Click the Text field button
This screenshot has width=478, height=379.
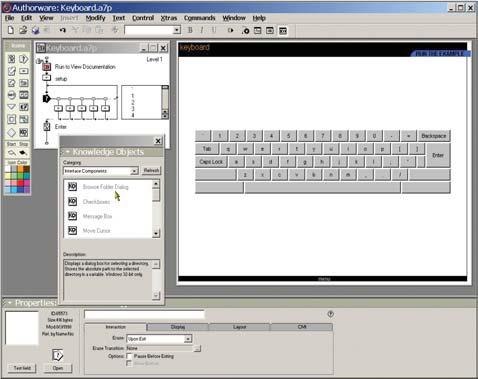click(22, 368)
